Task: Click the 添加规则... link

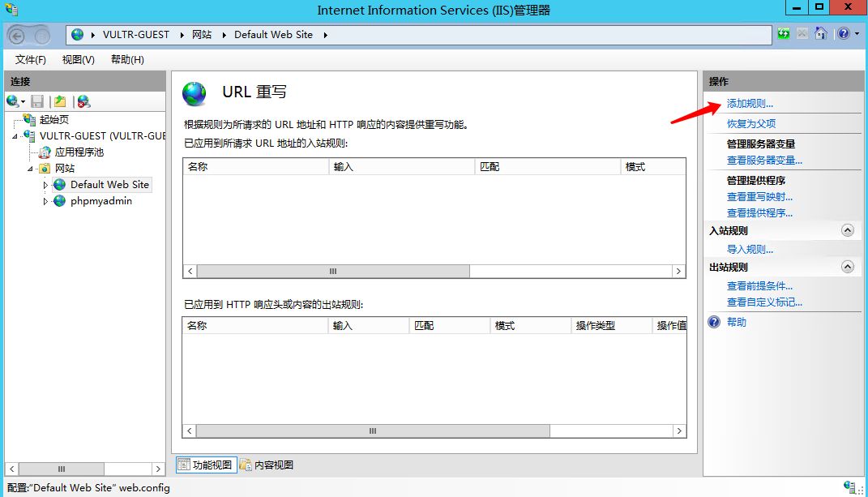Action: 750,104
